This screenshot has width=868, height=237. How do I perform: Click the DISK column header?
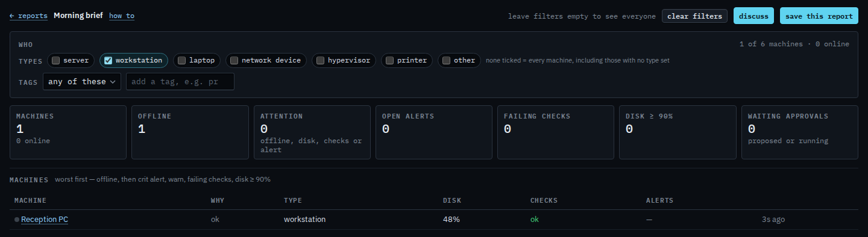[452, 200]
